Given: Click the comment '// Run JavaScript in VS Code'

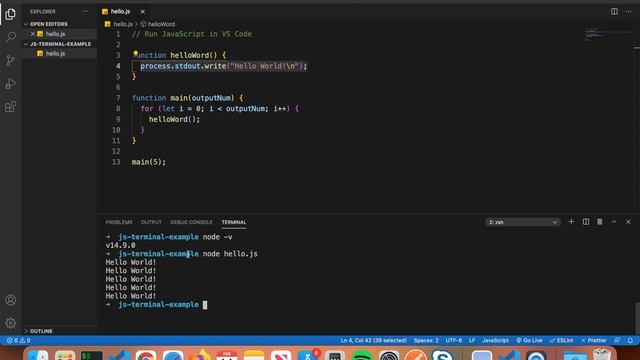Looking at the screenshot, I should point(192,34).
